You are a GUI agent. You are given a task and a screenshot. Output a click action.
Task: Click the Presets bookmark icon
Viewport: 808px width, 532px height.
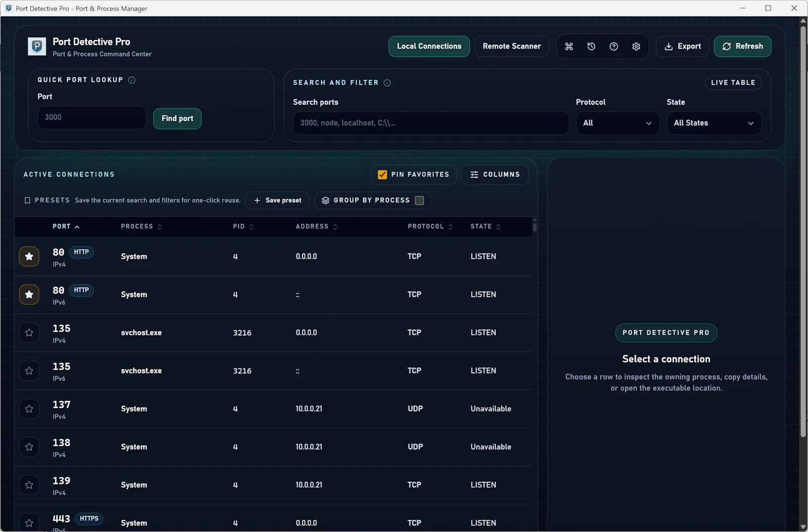[x=27, y=200]
